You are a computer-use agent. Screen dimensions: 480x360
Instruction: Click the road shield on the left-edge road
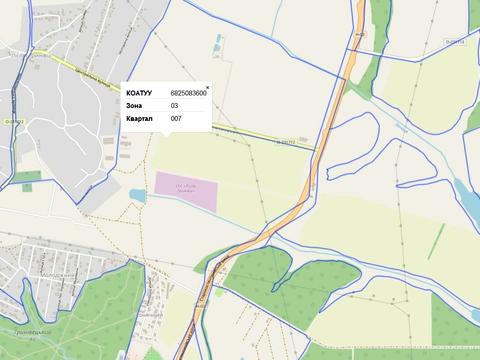point(14,122)
